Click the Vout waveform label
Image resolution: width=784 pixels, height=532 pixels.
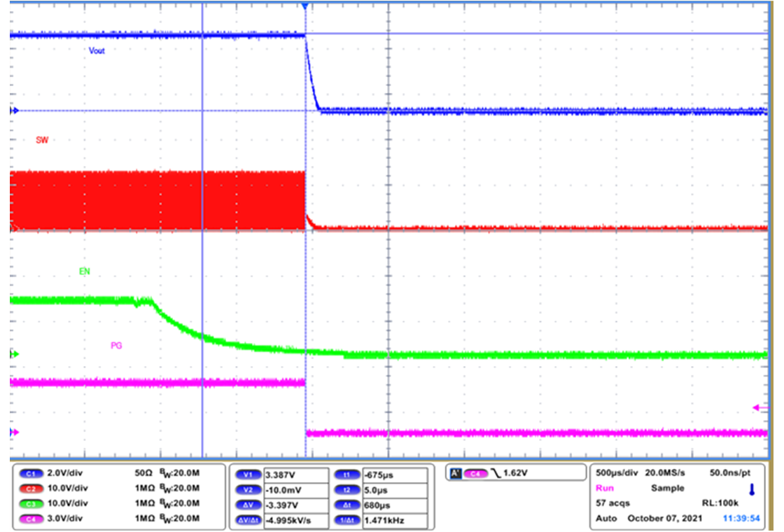[97, 50]
